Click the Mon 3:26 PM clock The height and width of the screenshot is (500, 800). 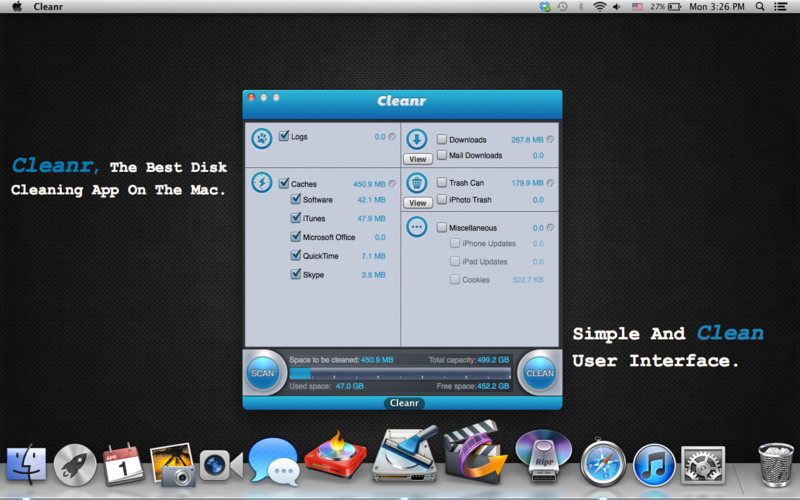(717, 7)
